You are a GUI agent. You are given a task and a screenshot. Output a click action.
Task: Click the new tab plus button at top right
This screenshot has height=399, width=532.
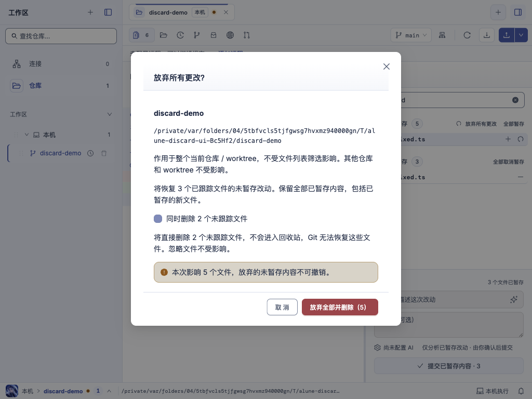click(x=498, y=12)
